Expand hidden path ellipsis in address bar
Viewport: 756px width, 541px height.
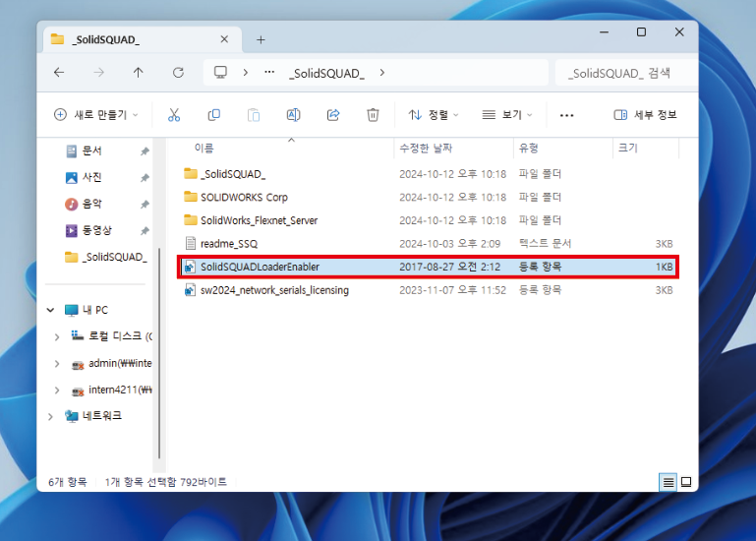pos(269,72)
